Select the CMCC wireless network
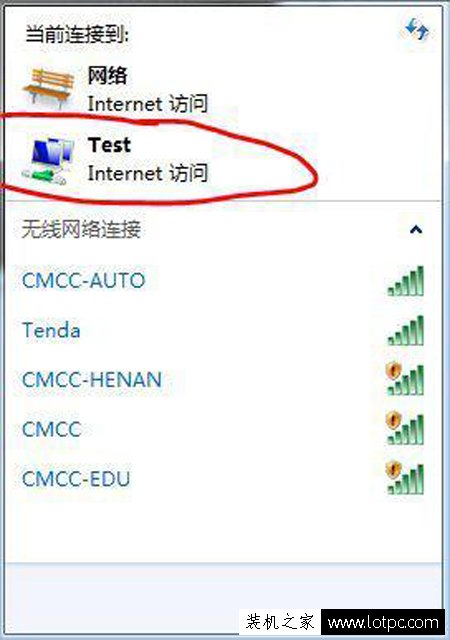The width and height of the screenshot is (450, 640). [223, 429]
